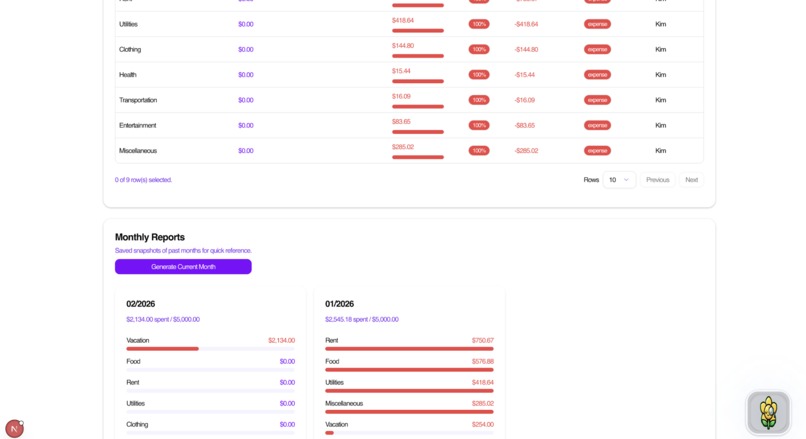
Task: Click the '0 of 9 row(s) selected' text
Action: click(x=143, y=180)
